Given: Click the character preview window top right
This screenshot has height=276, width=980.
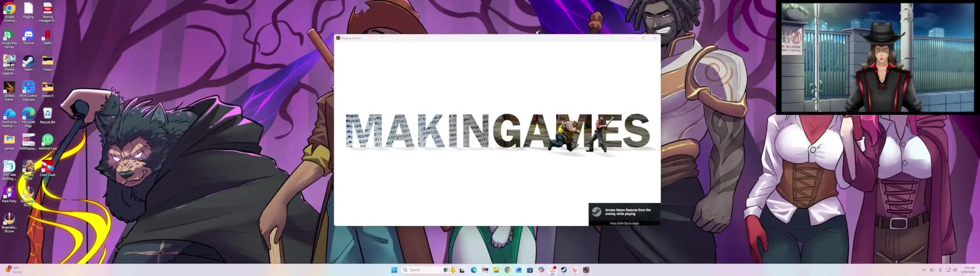Looking at the screenshot, I should coord(877,58).
